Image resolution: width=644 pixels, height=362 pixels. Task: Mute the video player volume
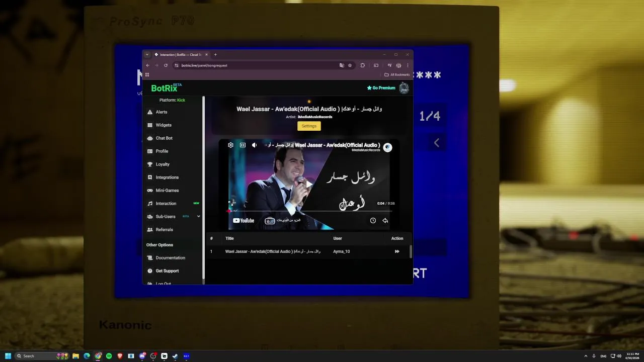tap(254, 145)
